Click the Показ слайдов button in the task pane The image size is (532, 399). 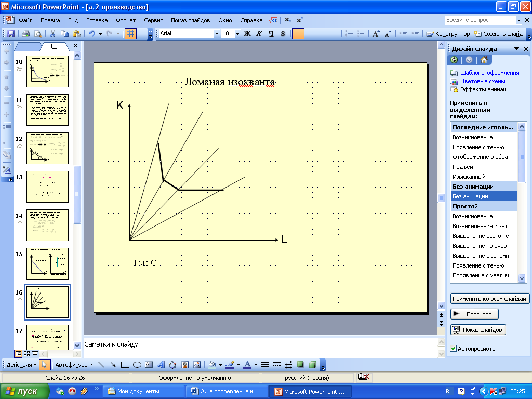point(478,330)
